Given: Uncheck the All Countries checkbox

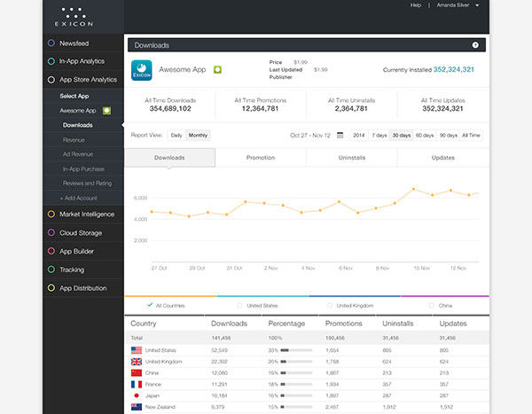Looking at the screenshot, I should pos(149,305).
